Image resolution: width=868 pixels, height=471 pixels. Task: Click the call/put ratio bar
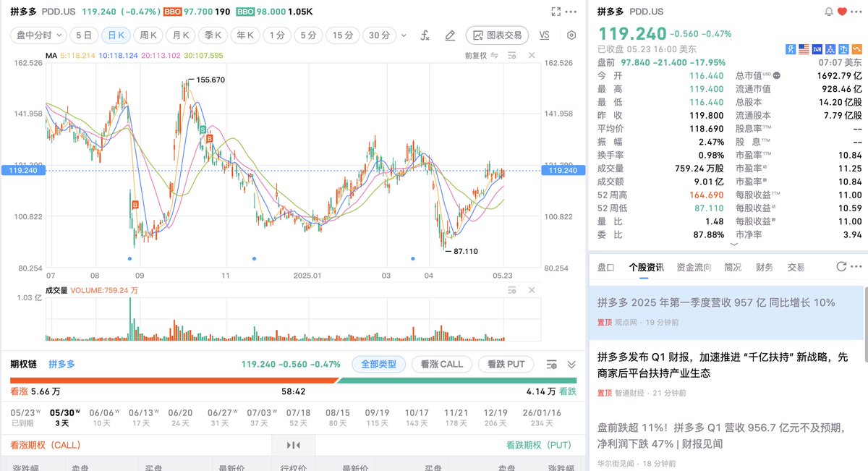pyautogui.click(x=293, y=380)
